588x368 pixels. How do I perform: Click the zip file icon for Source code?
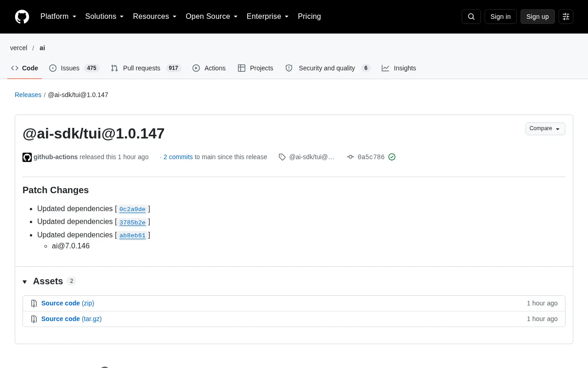click(34, 304)
